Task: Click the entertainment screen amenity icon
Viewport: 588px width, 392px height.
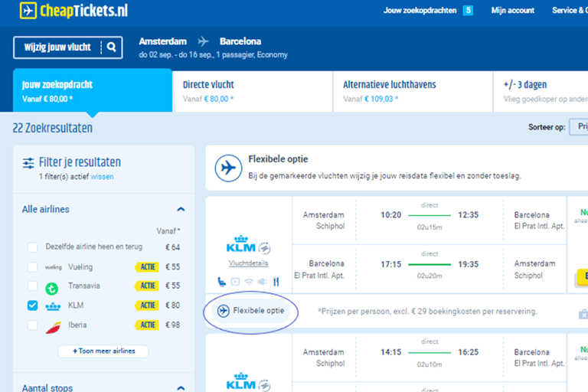Action: (x=235, y=281)
